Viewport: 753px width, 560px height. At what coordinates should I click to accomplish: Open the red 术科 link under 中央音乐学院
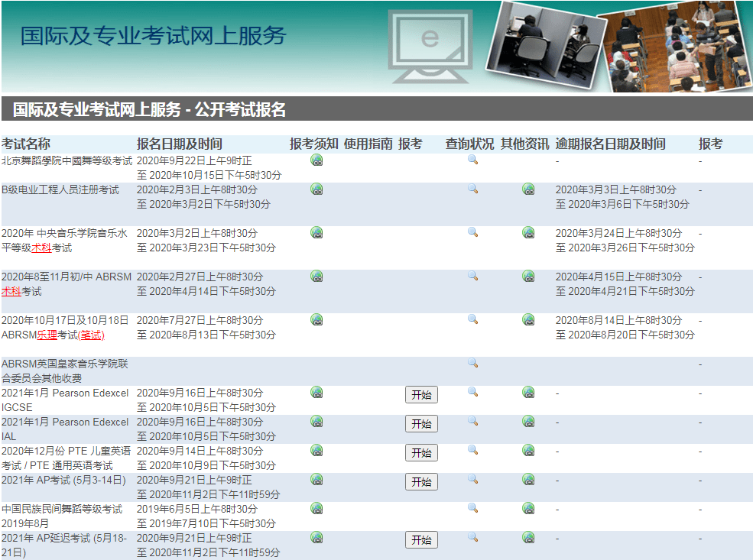(41, 248)
